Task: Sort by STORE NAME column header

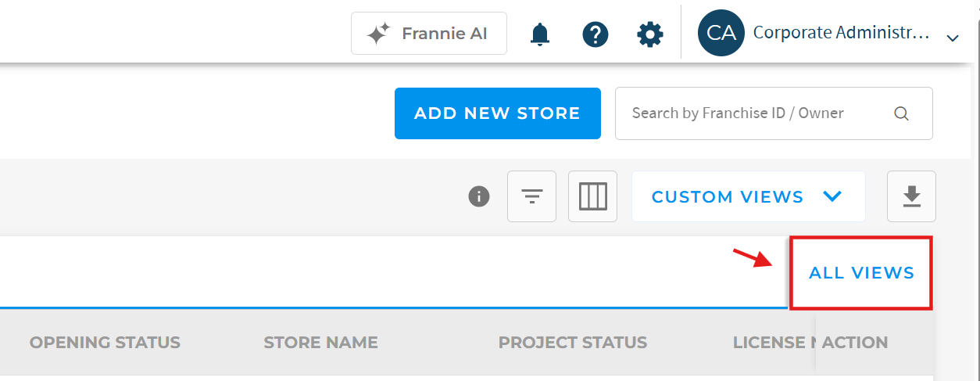Action: (320, 343)
